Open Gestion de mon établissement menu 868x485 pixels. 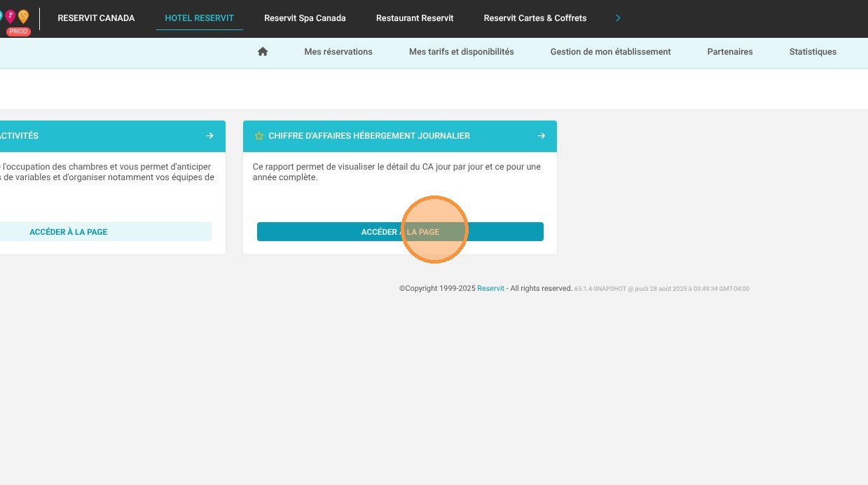(611, 52)
